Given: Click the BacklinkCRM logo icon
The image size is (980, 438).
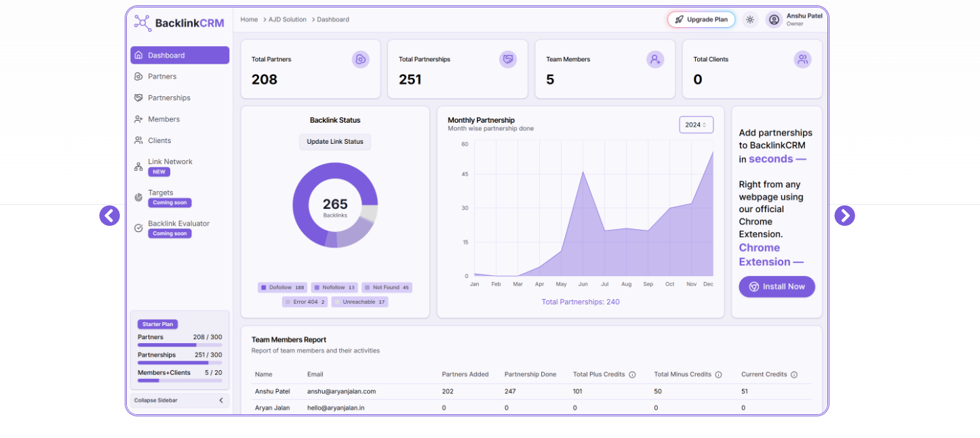Looking at the screenshot, I should point(142,23).
